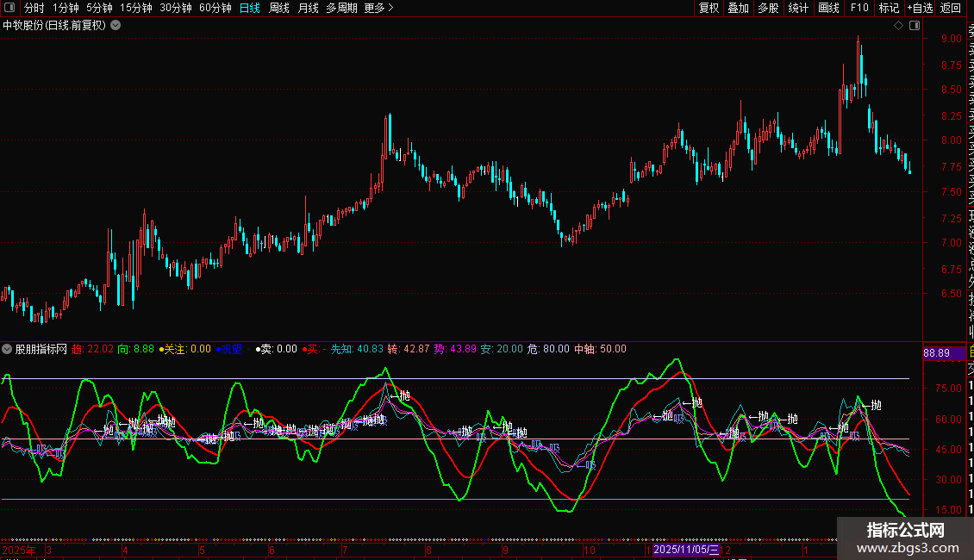Click the 统计 statistics button

(x=798, y=8)
